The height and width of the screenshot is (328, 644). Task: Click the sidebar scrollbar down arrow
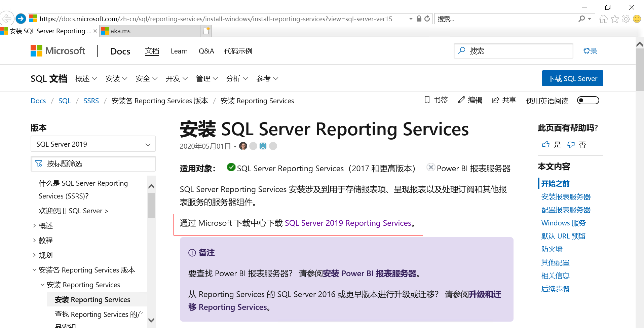[151, 320]
